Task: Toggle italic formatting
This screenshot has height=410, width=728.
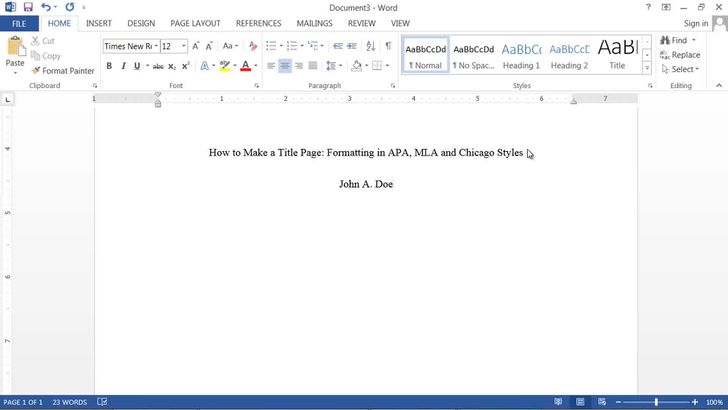Action: click(123, 66)
